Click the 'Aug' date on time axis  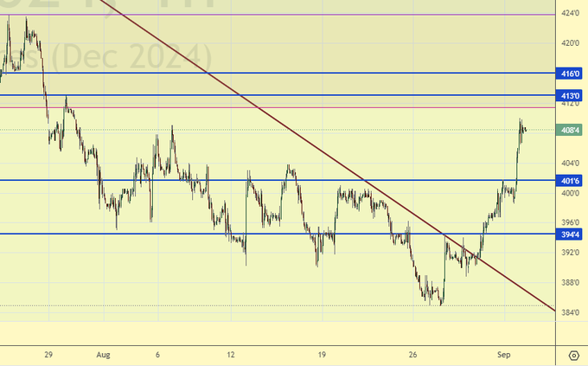click(x=105, y=355)
